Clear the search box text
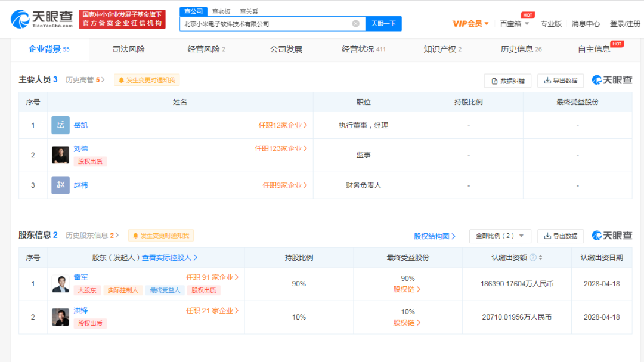644x362 pixels. pos(355,24)
